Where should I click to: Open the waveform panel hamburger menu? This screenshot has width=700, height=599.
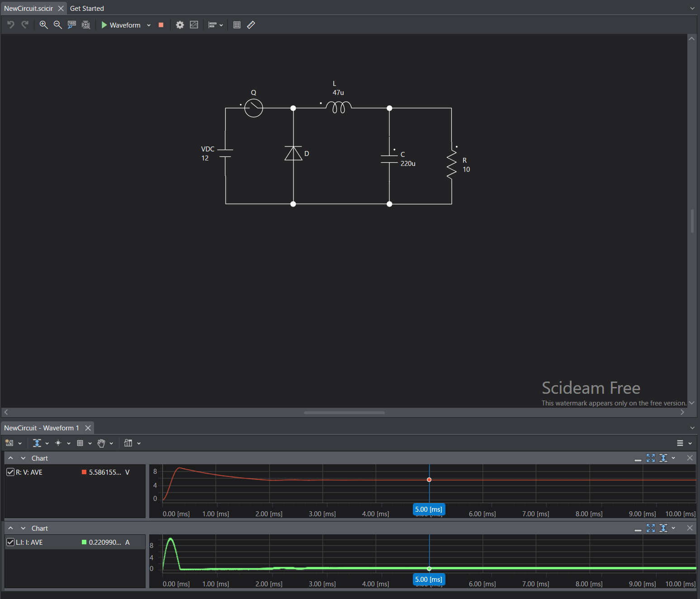click(680, 443)
